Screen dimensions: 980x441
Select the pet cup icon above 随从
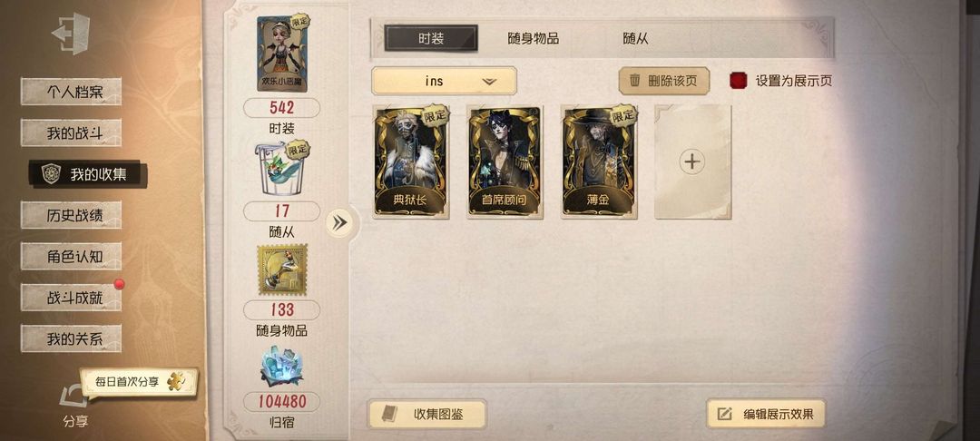[282, 169]
